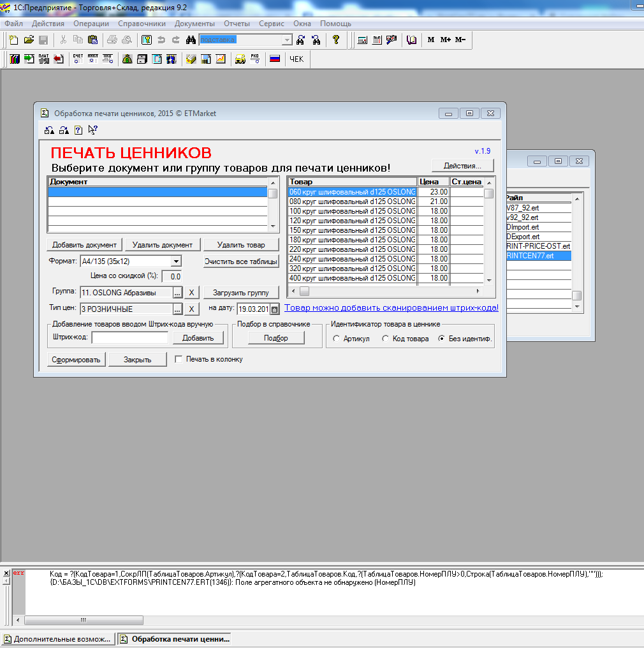The width and height of the screenshot is (644, 648).
Task: Open the calculator icon in the toolbar
Action: coord(362,40)
